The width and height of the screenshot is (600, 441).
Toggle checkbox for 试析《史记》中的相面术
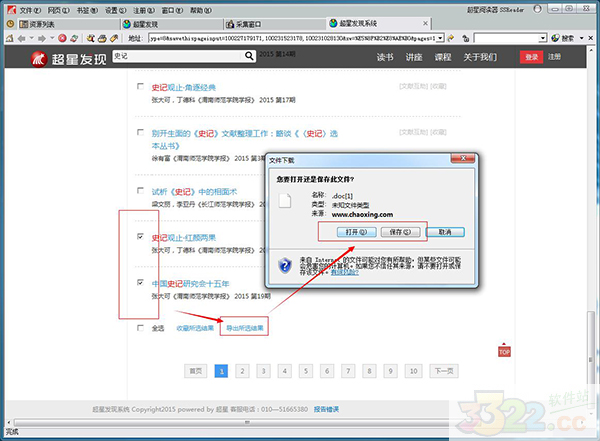(x=140, y=191)
